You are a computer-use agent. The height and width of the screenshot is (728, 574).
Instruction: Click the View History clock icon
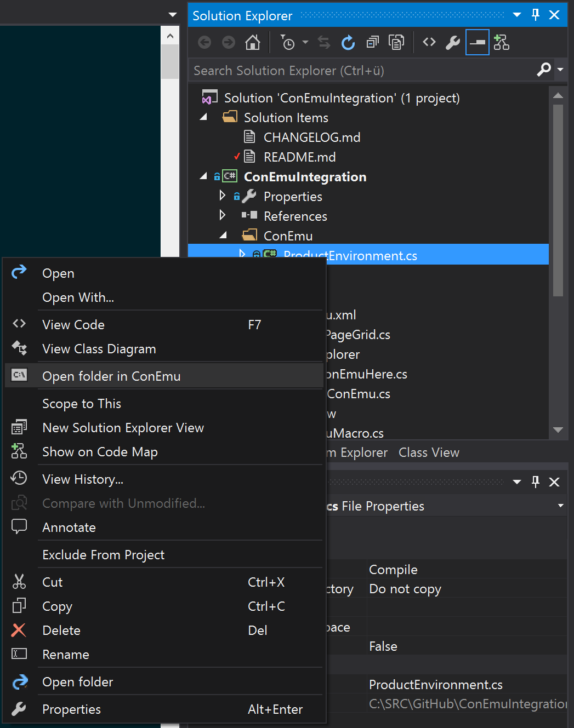click(19, 478)
